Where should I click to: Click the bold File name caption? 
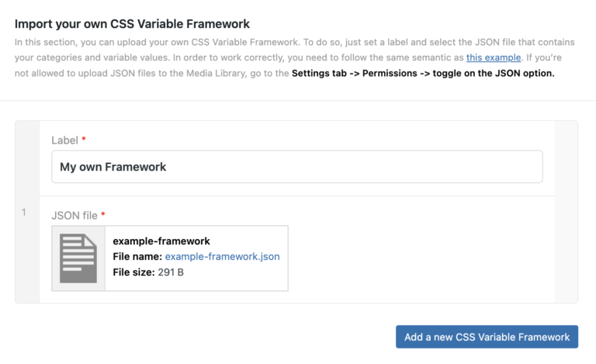(x=137, y=256)
